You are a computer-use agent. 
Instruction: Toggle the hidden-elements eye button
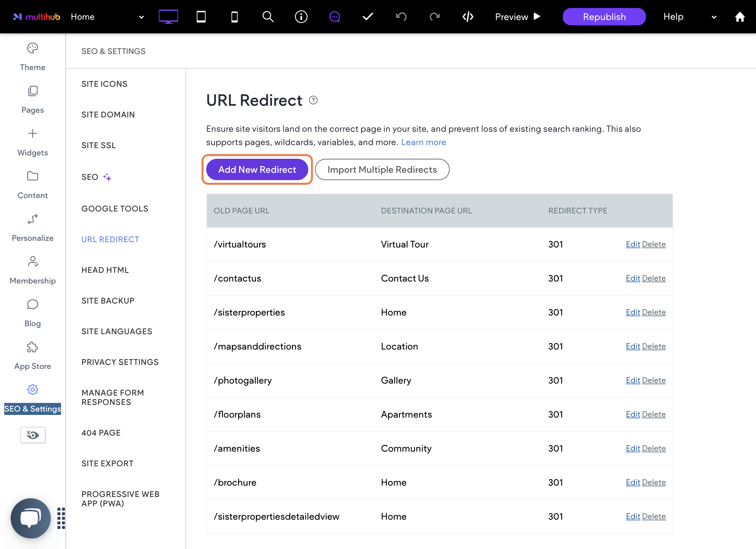coord(33,435)
